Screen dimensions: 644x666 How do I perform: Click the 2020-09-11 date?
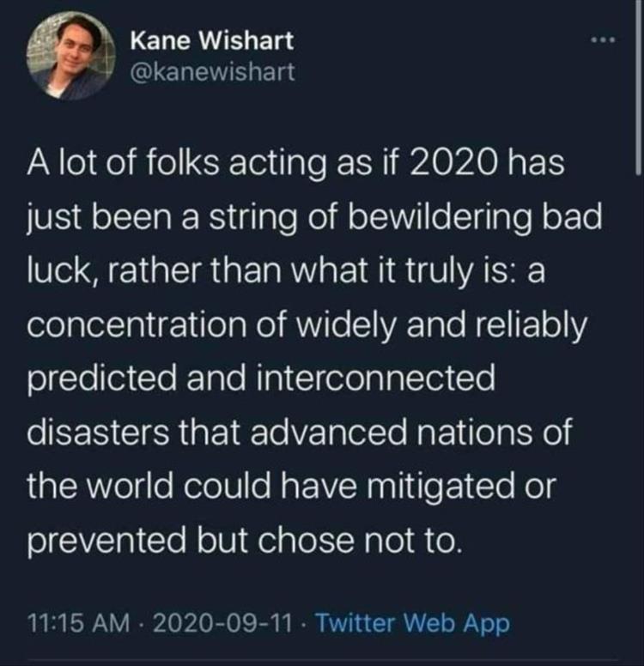[x=222, y=623]
